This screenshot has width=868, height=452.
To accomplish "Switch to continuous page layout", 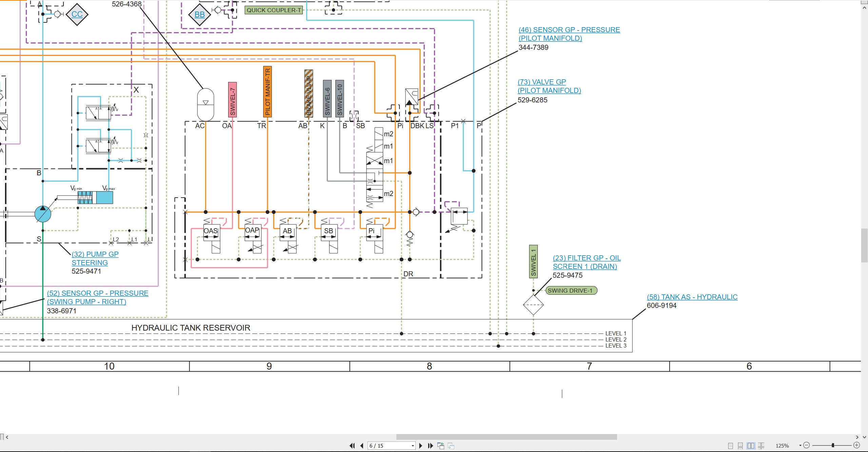I will point(741,446).
